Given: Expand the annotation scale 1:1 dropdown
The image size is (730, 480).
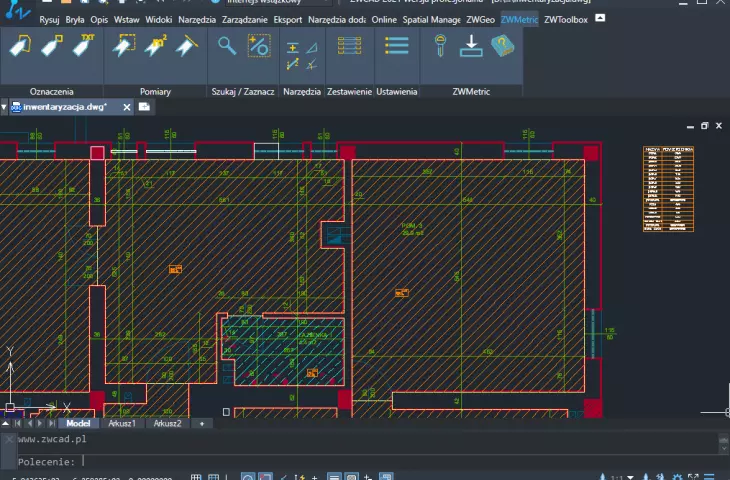Looking at the screenshot, I should tap(630, 477).
